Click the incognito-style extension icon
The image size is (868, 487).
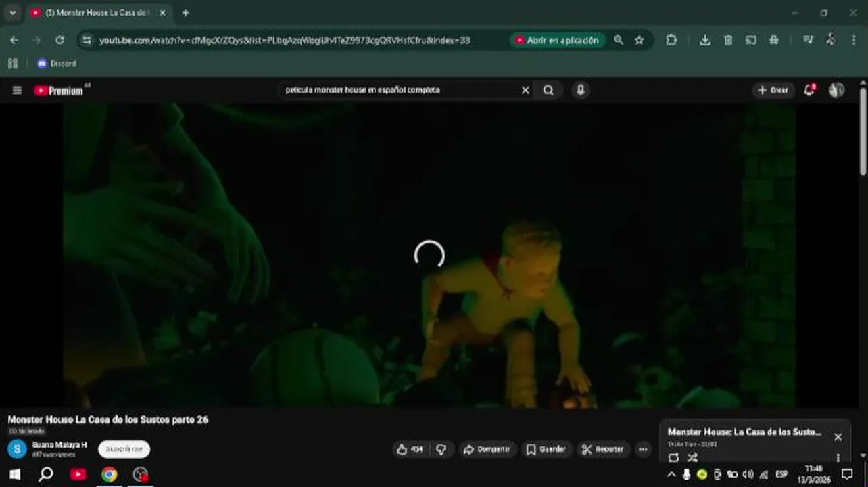tap(774, 40)
